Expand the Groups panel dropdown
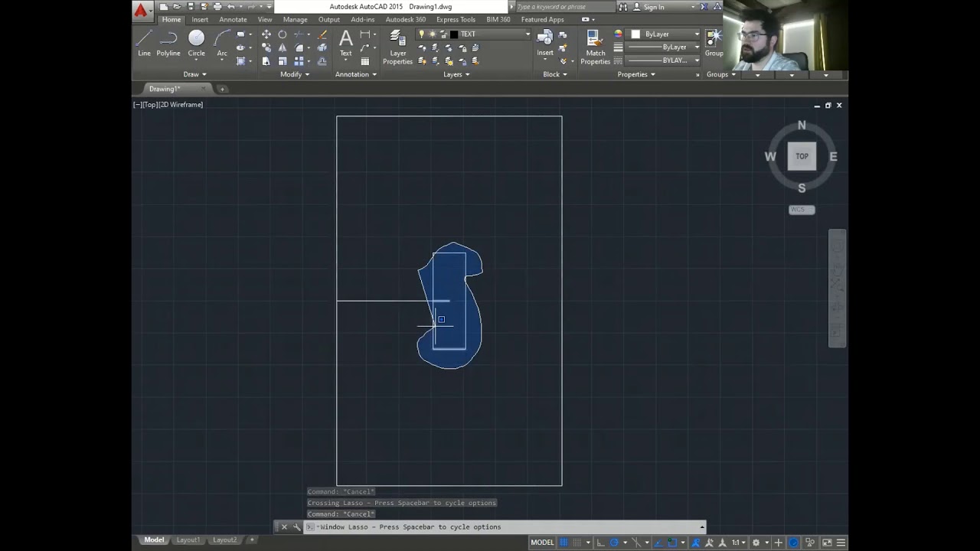 click(721, 74)
